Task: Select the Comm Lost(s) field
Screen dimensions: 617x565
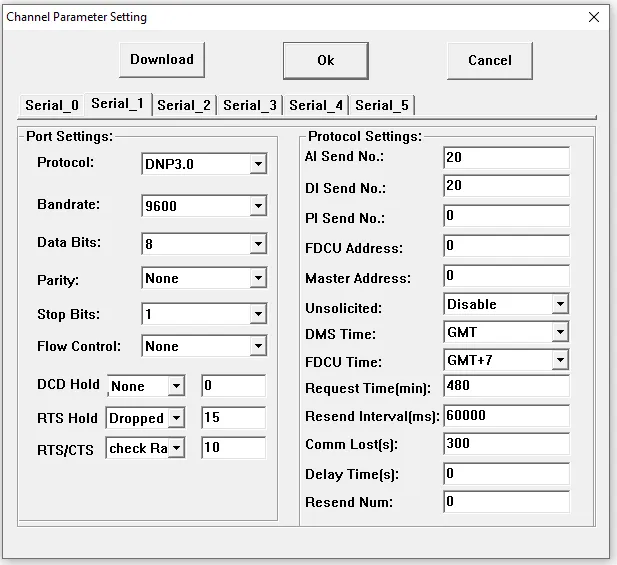Action: click(x=506, y=443)
